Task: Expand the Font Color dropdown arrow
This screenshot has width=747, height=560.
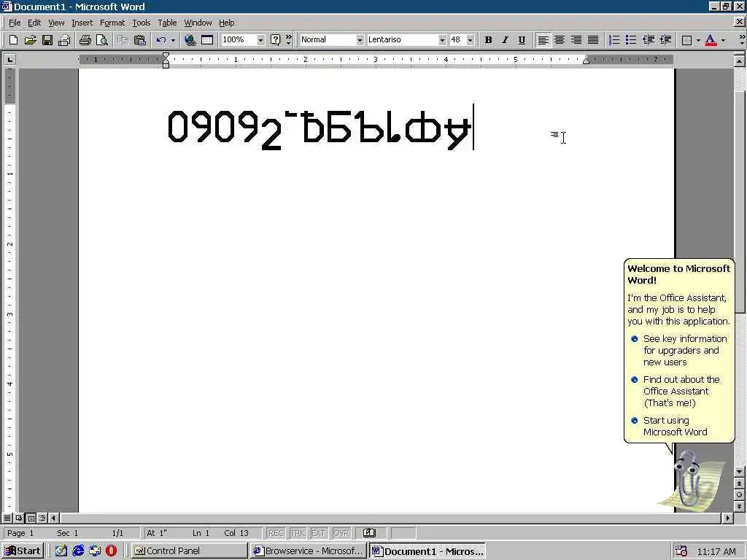Action: 723,40
